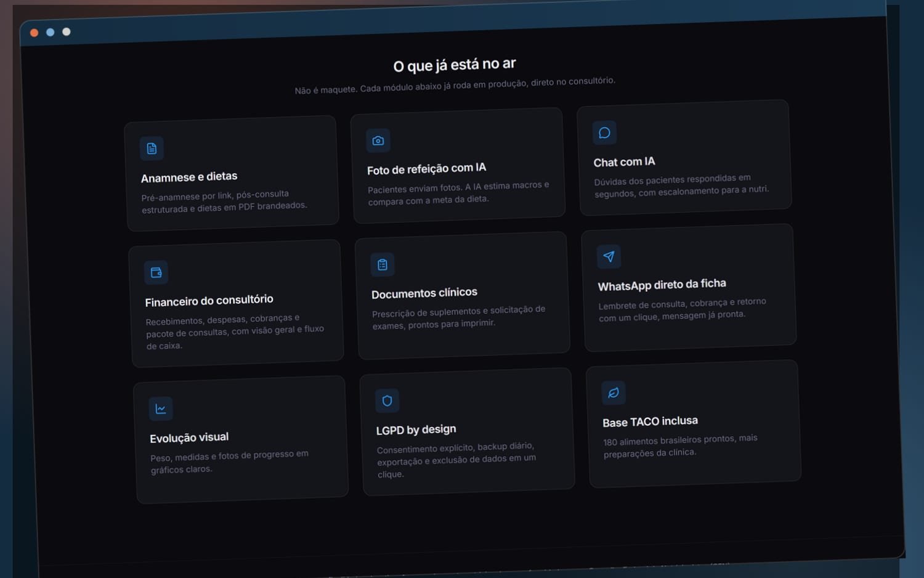Click the shield icon for LGPD by design

point(387,401)
